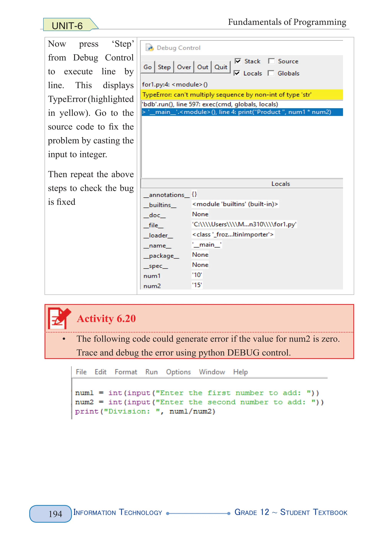Click the yellow TypeError message
The height and width of the screenshot is (544, 392).
[x=242, y=95]
